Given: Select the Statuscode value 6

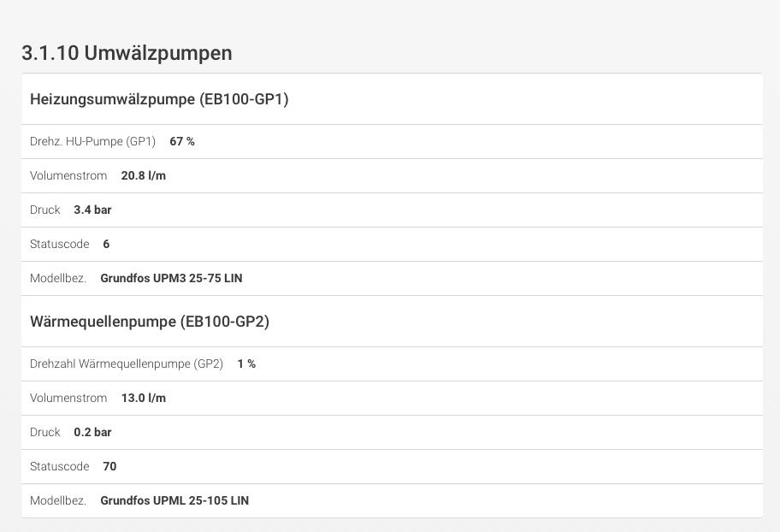Looking at the screenshot, I should pyautogui.click(x=106, y=244).
